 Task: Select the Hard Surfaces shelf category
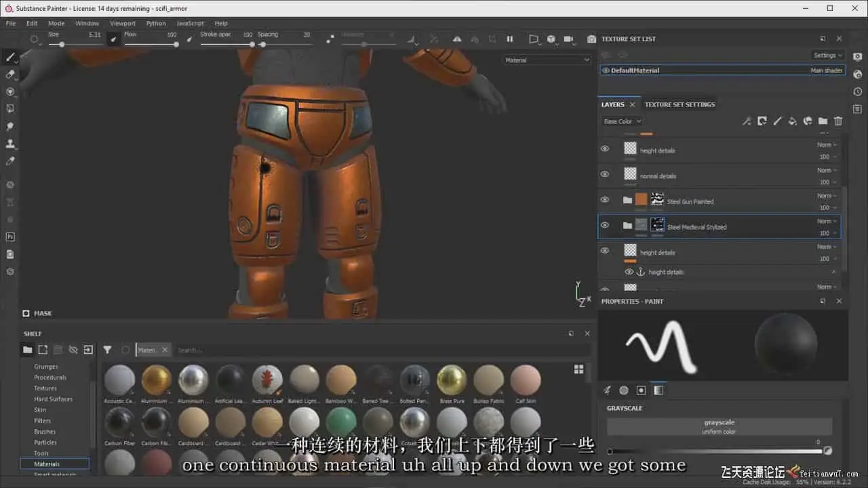(54, 399)
